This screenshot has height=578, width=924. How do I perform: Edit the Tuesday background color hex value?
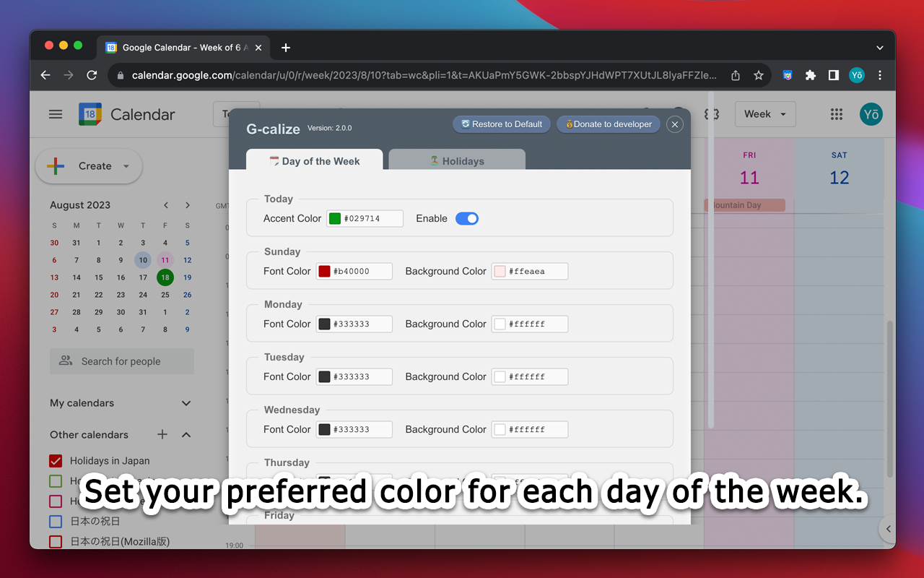pyautogui.click(x=530, y=376)
